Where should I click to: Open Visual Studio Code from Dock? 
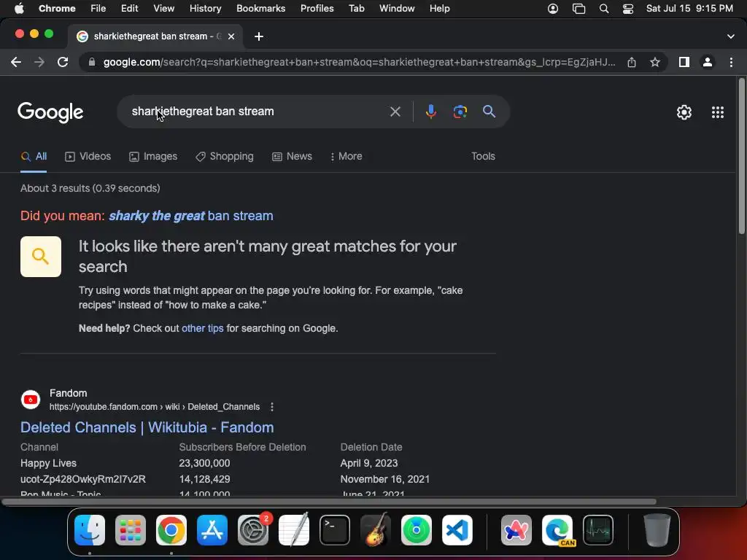pos(457,530)
